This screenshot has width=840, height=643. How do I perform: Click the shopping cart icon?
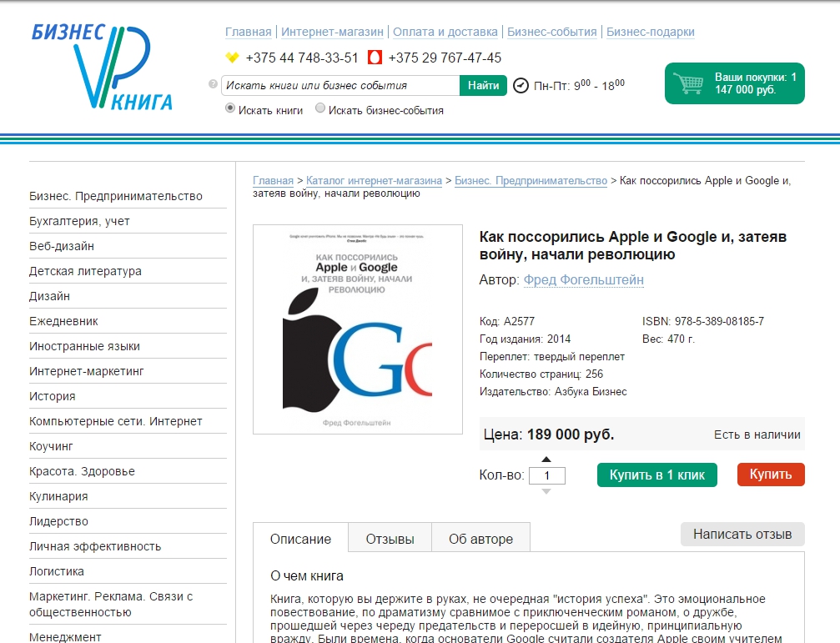click(688, 83)
